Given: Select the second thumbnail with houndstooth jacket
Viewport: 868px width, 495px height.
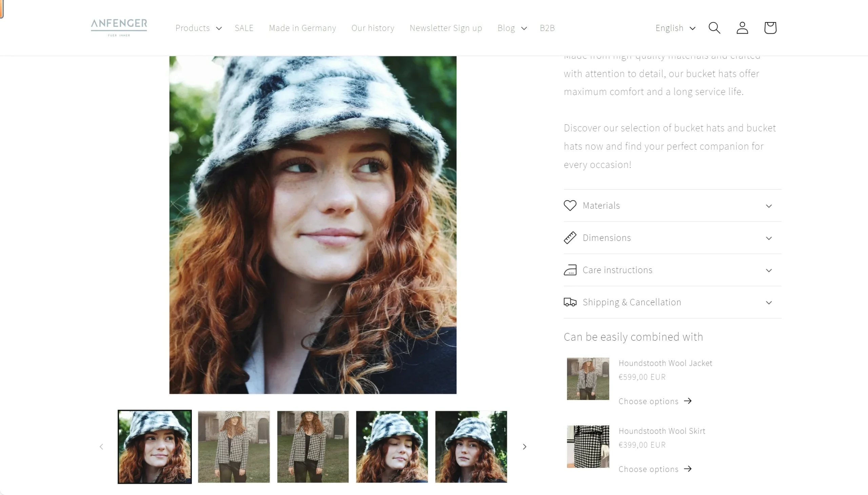Looking at the screenshot, I should pos(234,447).
